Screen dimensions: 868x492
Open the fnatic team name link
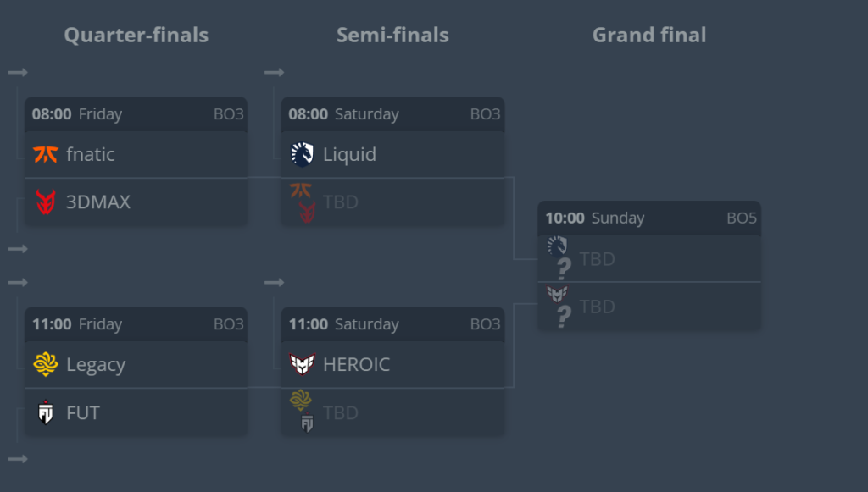click(91, 154)
